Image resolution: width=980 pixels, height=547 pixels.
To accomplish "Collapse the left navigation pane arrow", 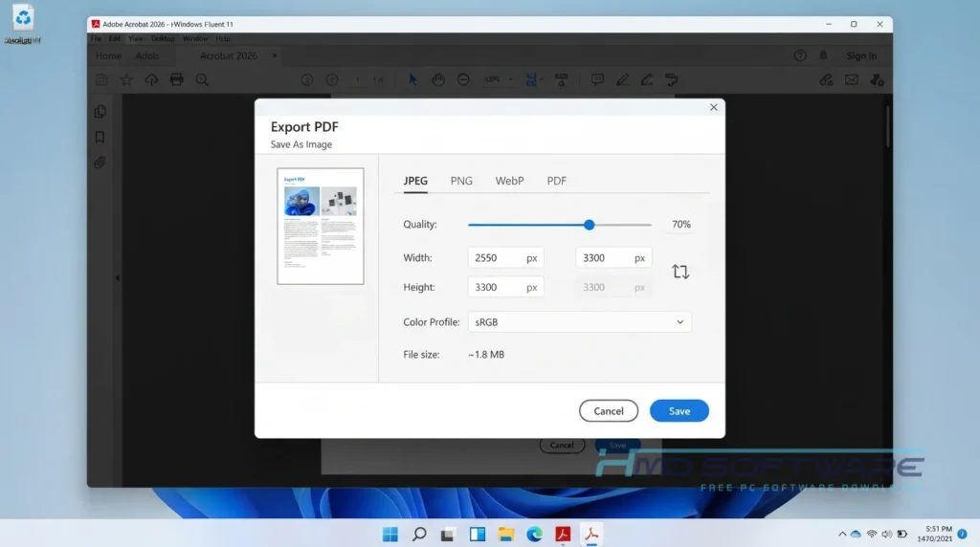I will 117,278.
